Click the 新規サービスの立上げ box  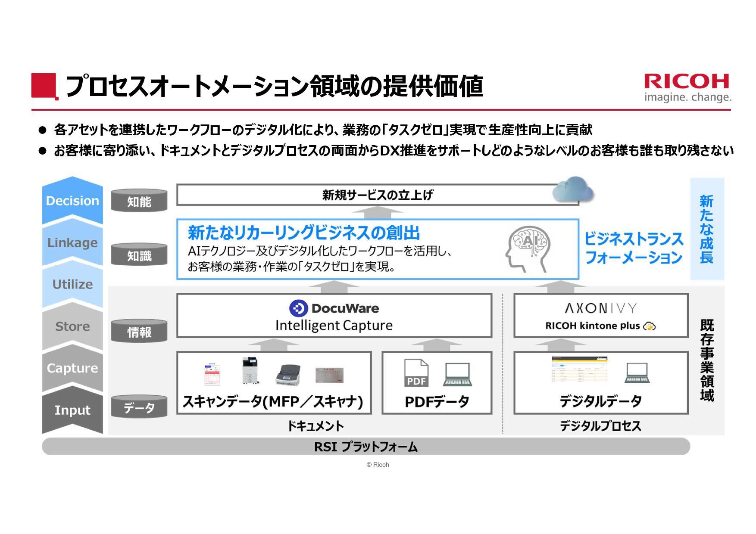pos(378,195)
